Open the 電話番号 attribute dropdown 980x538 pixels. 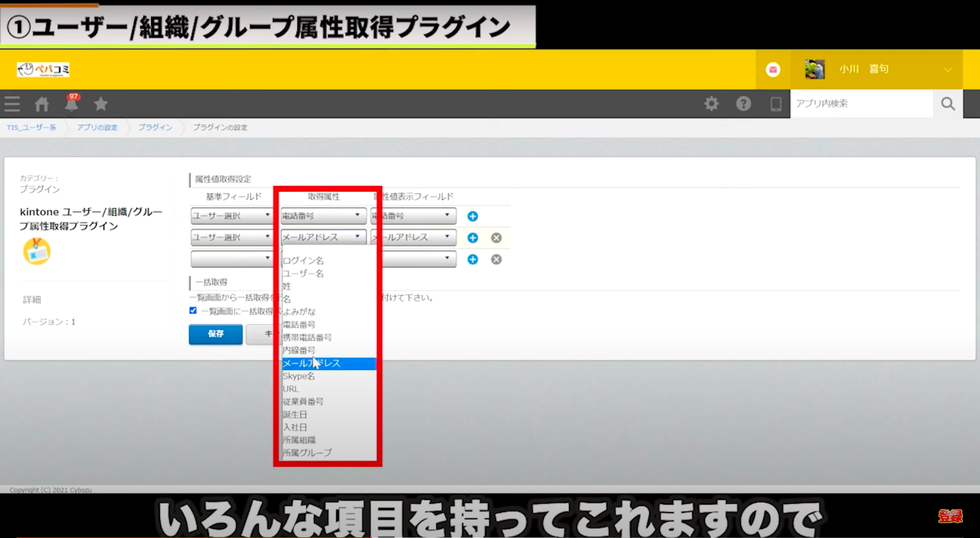tap(323, 216)
